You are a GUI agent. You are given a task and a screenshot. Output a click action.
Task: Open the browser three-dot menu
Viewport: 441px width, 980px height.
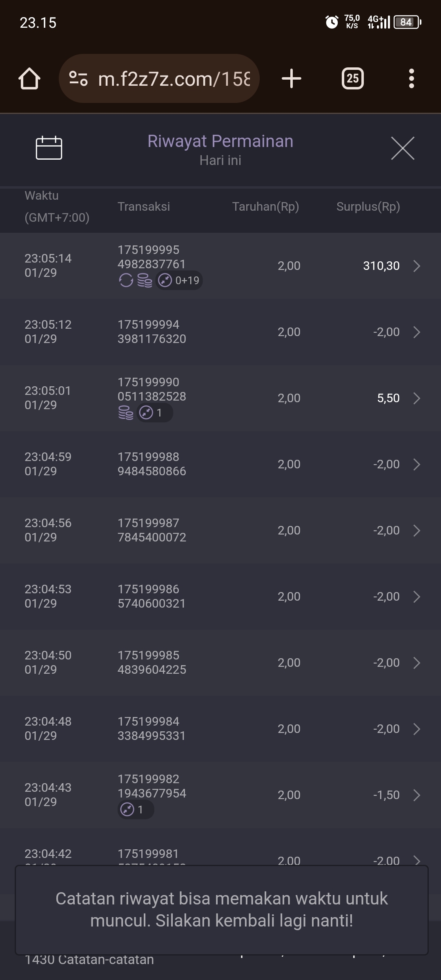[x=411, y=78]
